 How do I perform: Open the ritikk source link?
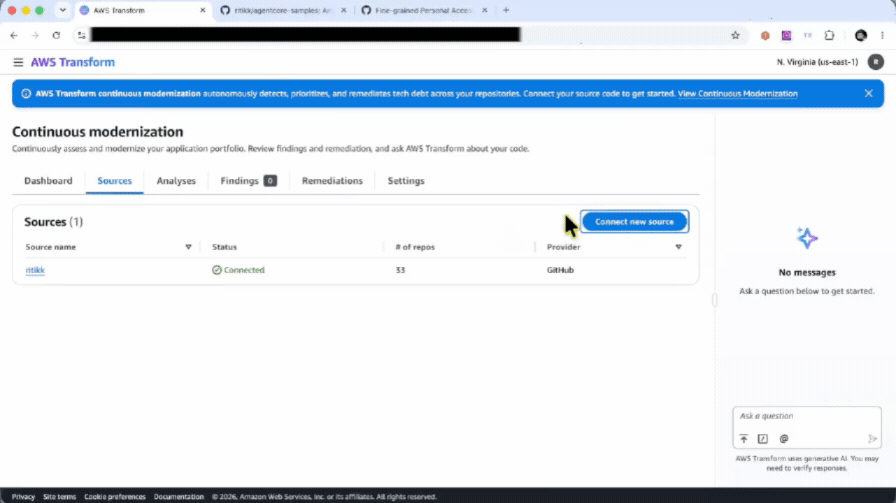[35, 270]
